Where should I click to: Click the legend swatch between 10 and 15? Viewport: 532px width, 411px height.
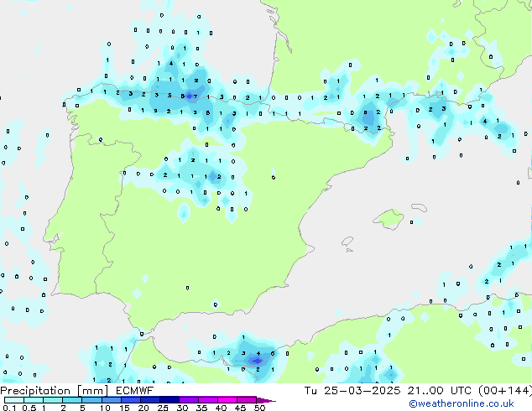tap(111, 400)
